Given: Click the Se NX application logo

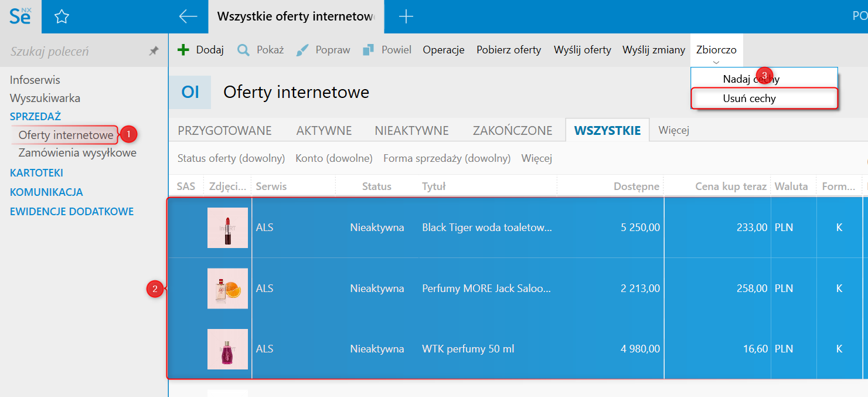Looking at the screenshot, I should (21, 16).
